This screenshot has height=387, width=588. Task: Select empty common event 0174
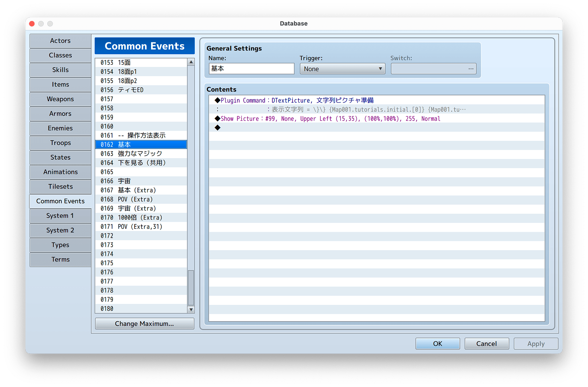coord(141,254)
